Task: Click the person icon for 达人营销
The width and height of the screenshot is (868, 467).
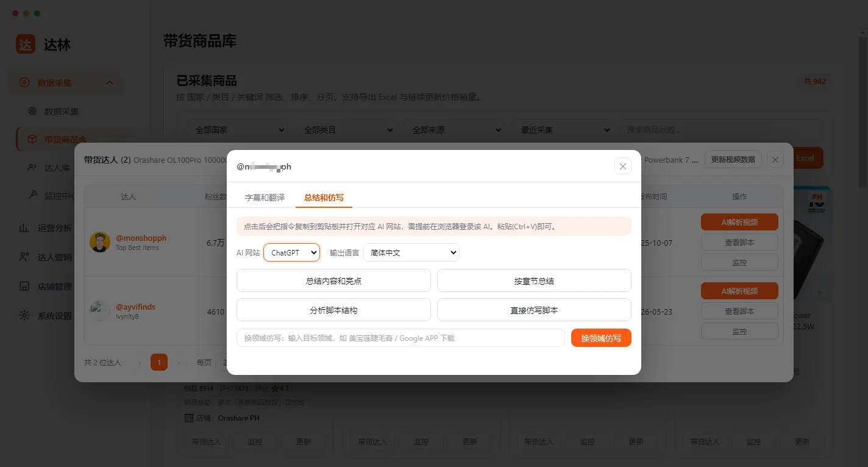Action: tap(24, 257)
